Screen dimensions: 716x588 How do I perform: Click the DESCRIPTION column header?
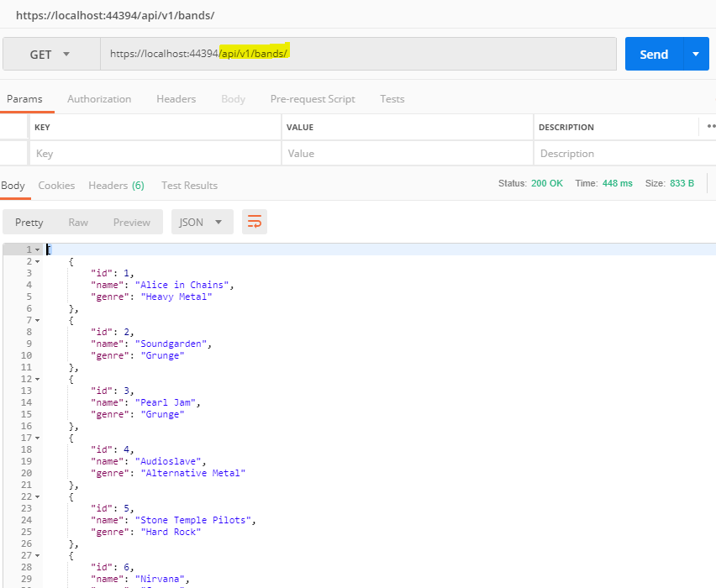point(566,128)
